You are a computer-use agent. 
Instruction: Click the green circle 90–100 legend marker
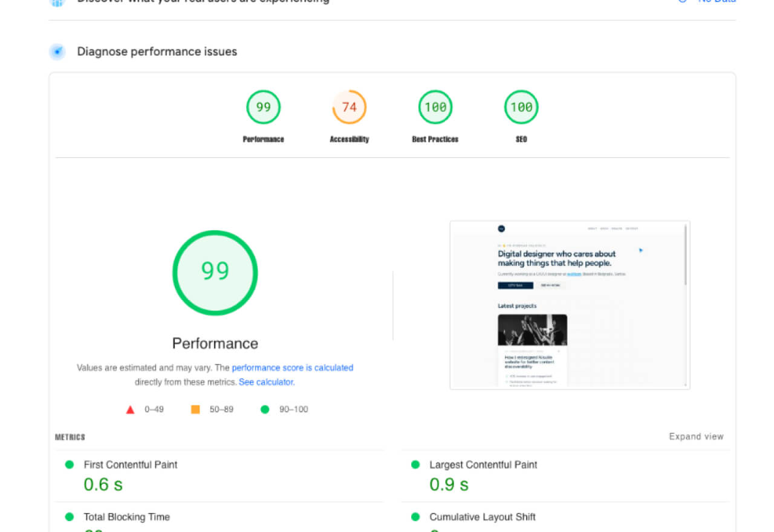pyautogui.click(x=264, y=409)
